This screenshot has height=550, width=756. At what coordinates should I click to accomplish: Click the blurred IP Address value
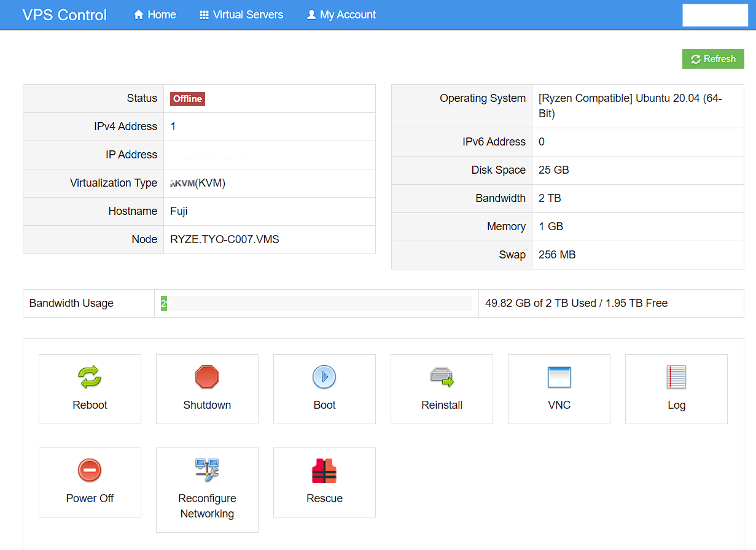pyautogui.click(x=210, y=156)
